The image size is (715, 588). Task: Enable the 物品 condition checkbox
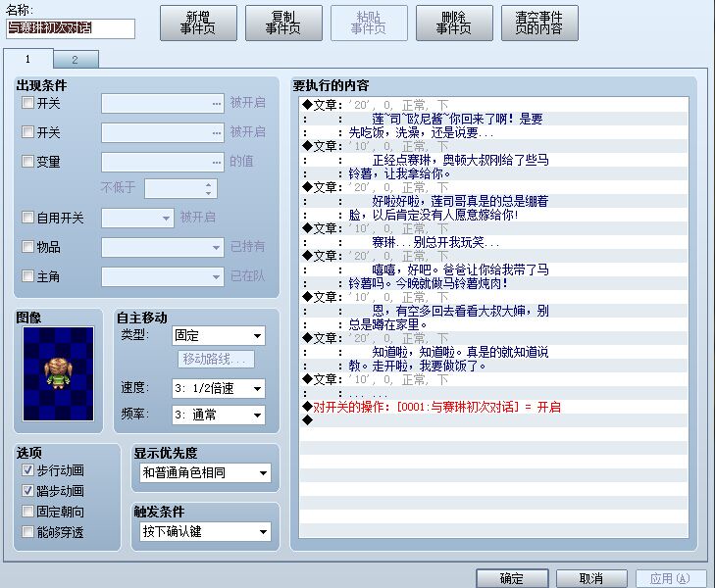point(27,247)
